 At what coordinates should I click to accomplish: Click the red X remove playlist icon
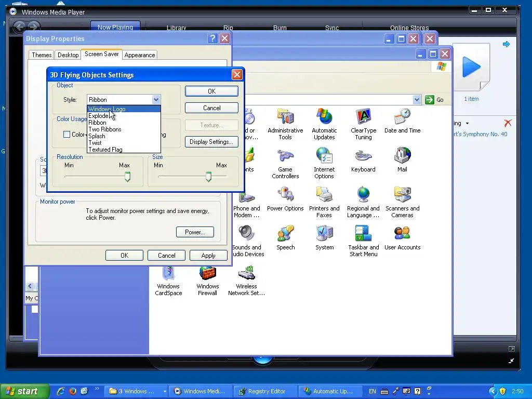point(508,123)
